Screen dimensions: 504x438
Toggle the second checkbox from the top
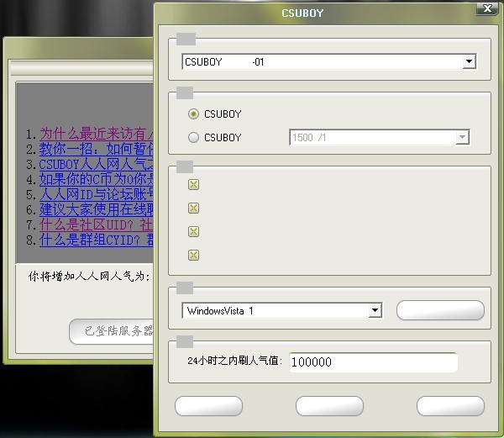coord(193,208)
